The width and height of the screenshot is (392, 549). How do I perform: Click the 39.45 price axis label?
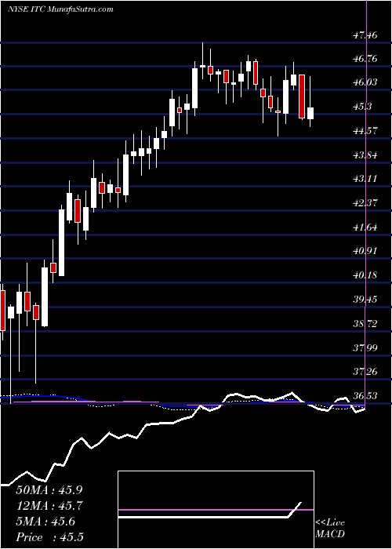point(365,300)
